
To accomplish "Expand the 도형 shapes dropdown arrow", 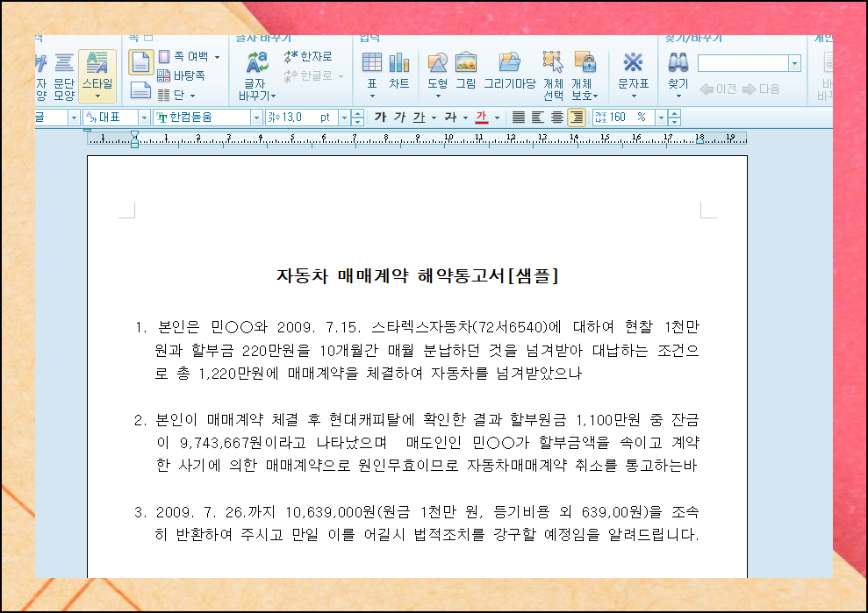I will (437, 96).
